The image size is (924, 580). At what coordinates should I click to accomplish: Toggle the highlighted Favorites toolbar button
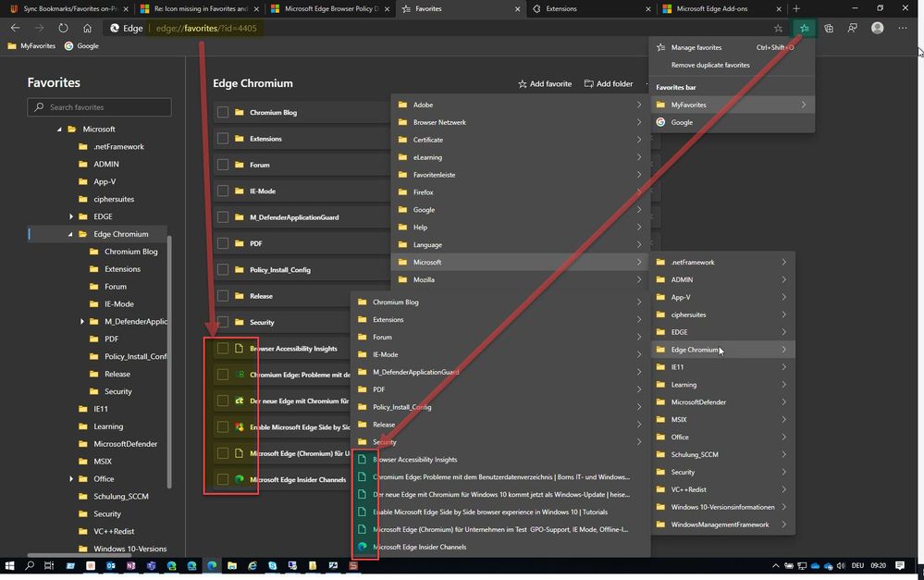[x=805, y=29]
